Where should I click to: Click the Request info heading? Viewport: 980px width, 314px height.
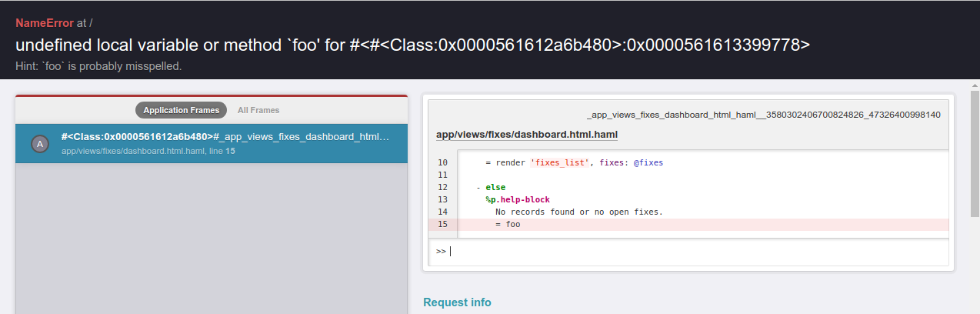(x=457, y=302)
